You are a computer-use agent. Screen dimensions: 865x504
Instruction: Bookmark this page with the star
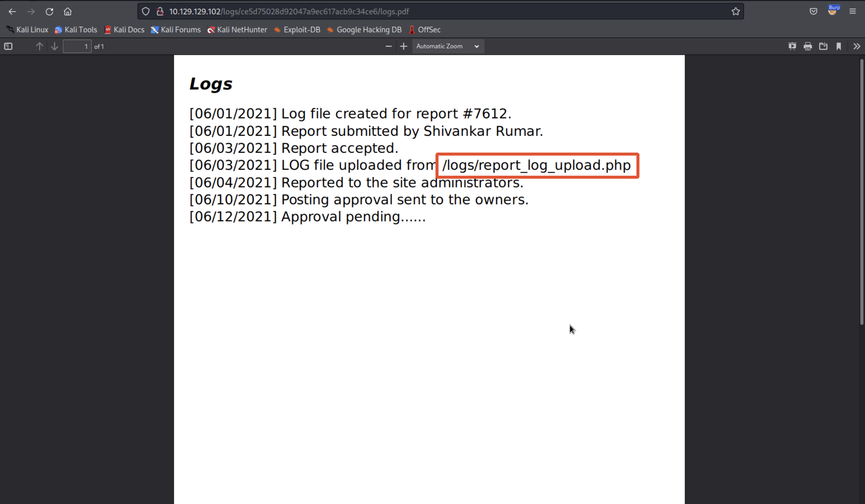click(x=735, y=11)
